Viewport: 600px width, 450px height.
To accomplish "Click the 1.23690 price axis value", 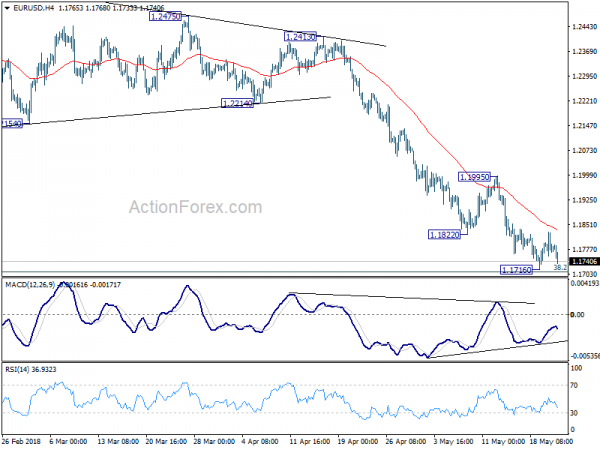I will click(585, 52).
